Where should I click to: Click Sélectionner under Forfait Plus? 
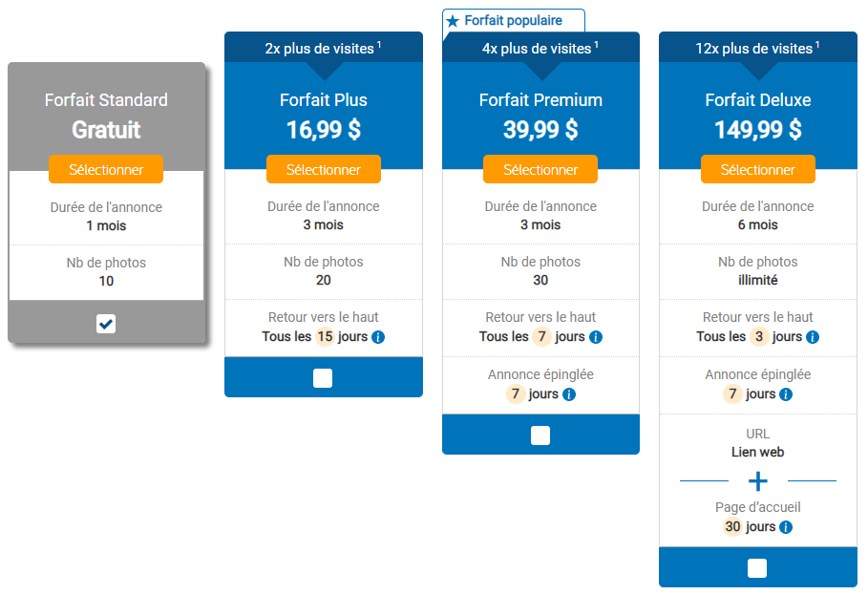324,169
